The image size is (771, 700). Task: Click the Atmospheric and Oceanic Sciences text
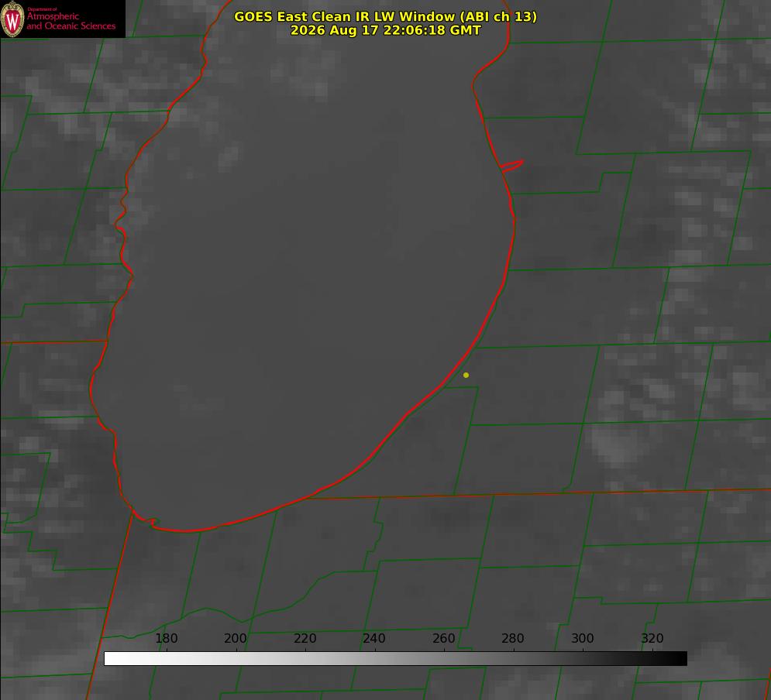71,21
